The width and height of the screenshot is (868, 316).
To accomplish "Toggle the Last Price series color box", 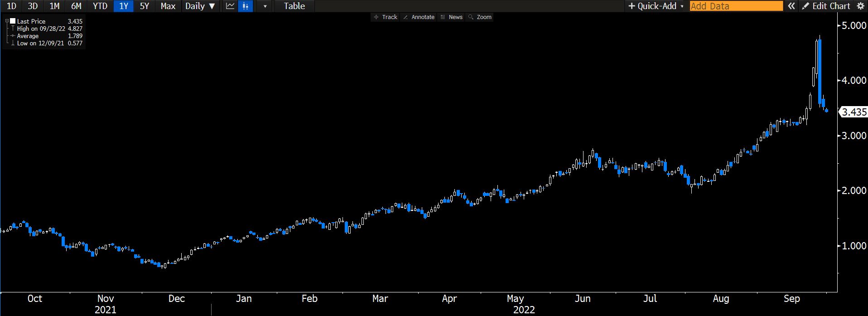I will 13,21.
